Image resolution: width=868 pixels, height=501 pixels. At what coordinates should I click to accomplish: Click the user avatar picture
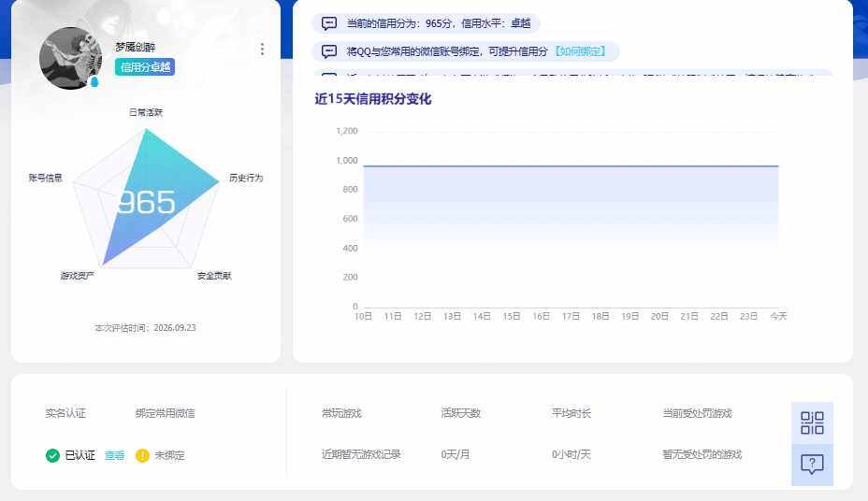pyautogui.click(x=71, y=58)
